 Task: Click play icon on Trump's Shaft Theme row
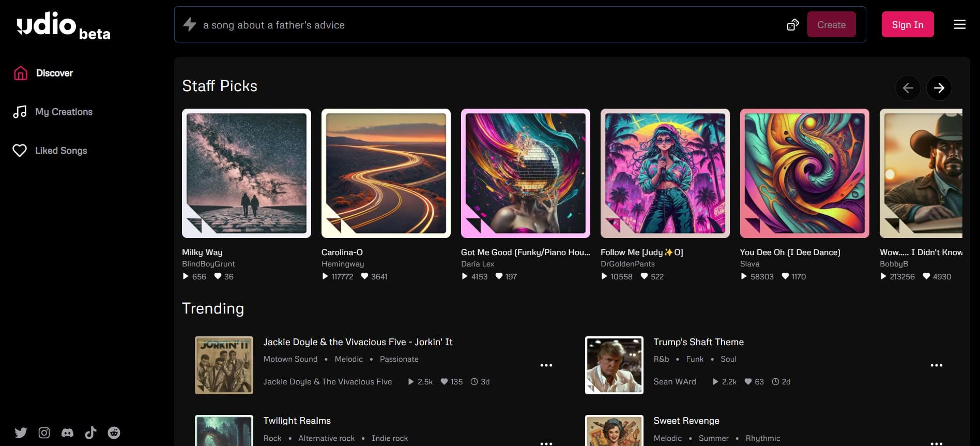coord(715,381)
